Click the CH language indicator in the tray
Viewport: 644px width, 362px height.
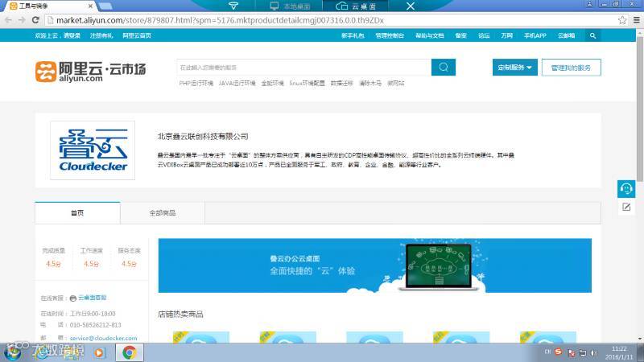pyautogui.click(x=547, y=352)
